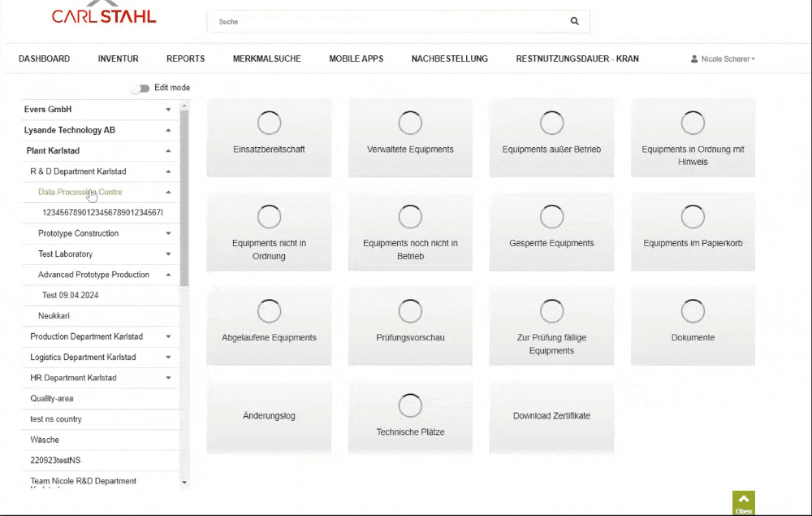The width and height of the screenshot is (812, 516).
Task: Open the Equipments im Papierkorb gauge
Action: coord(693,216)
